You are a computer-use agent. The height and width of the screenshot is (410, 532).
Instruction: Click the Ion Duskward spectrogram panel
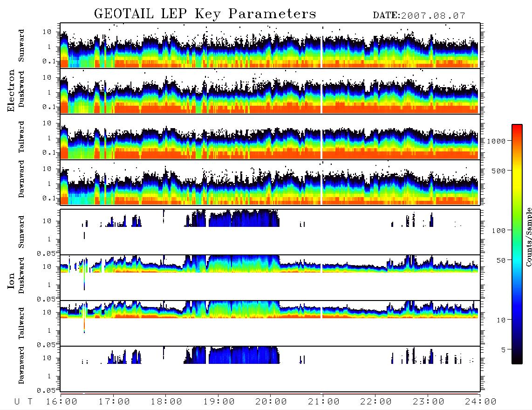tap(270, 278)
